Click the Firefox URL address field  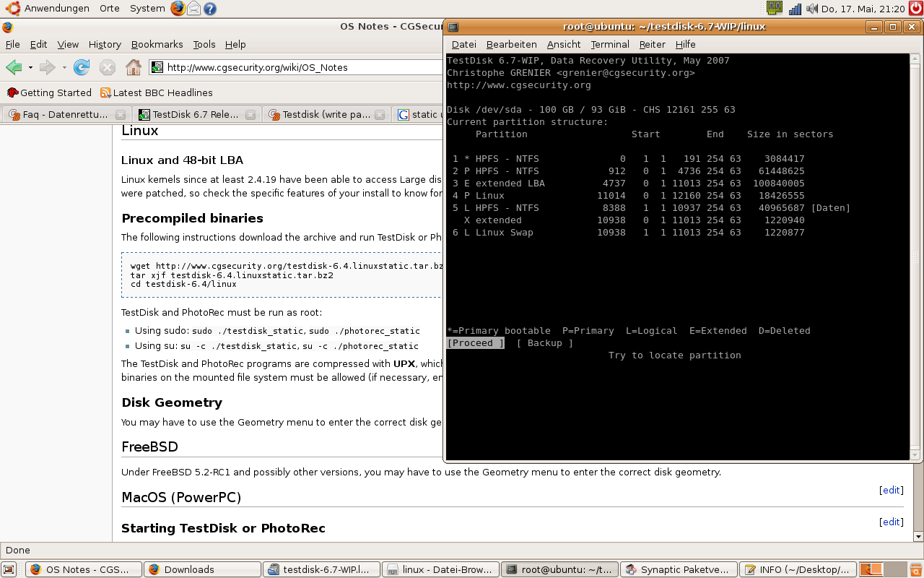pos(303,67)
